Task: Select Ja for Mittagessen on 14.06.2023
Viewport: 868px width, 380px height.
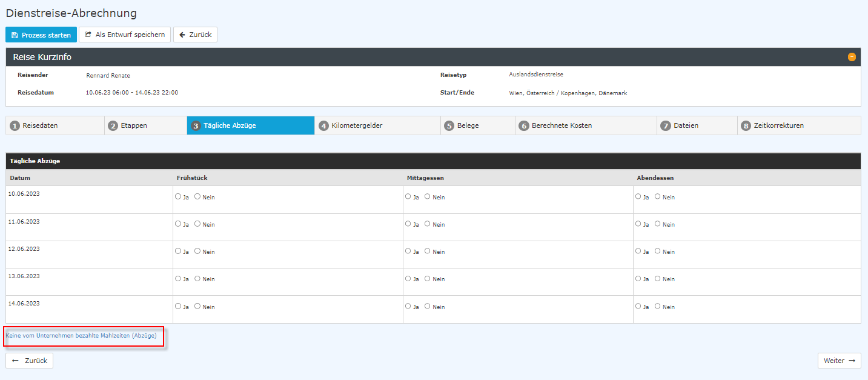Action: [x=408, y=306]
